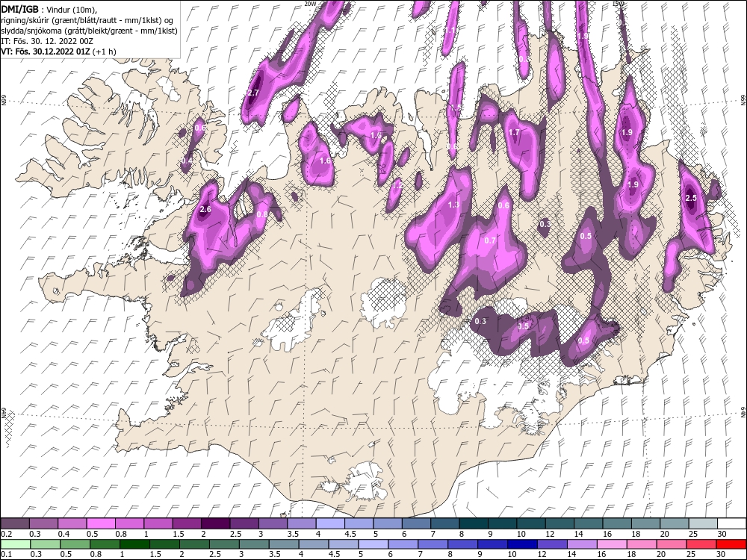Click the 1.3 precipitation value label

coord(454,205)
